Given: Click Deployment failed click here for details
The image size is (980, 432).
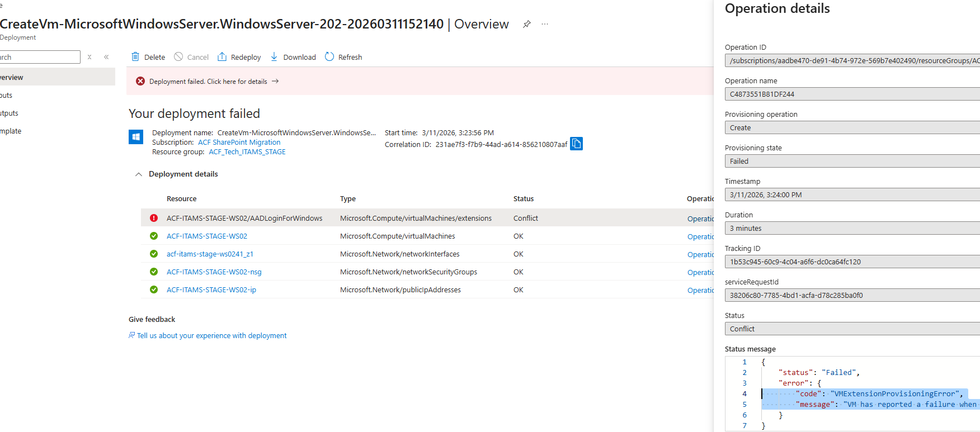Looking at the screenshot, I should click(x=208, y=82).
